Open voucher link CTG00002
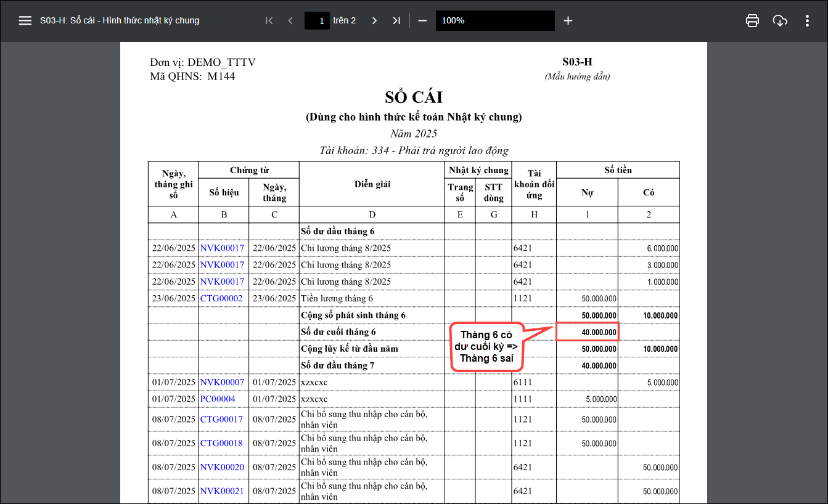 (221, 298)
